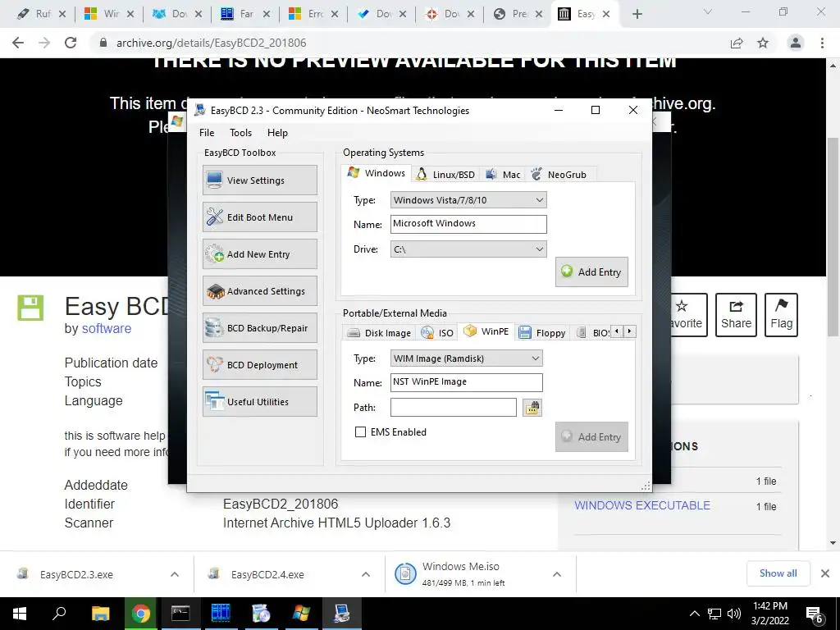Expand the Drive C:\ dropdown
840x630 pixels.
pyautogui.click(x=468, y=249)
